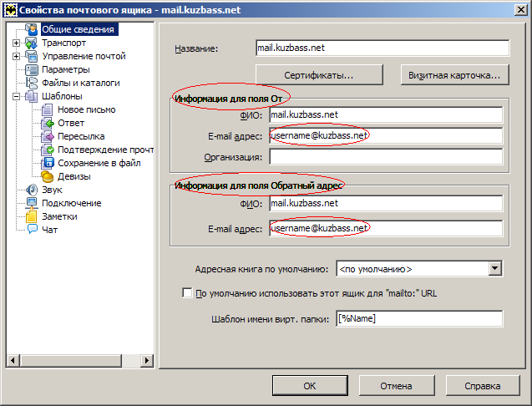Viewport: 532px width, 406px height.
Task: Select Транспорт in the tree
Action: point(63,43)
